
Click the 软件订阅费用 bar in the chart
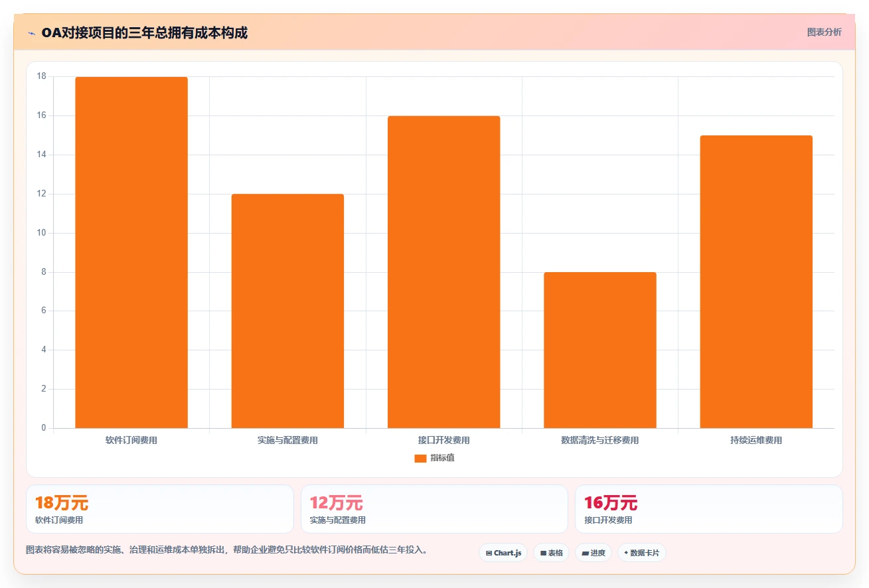pos(131,253)
